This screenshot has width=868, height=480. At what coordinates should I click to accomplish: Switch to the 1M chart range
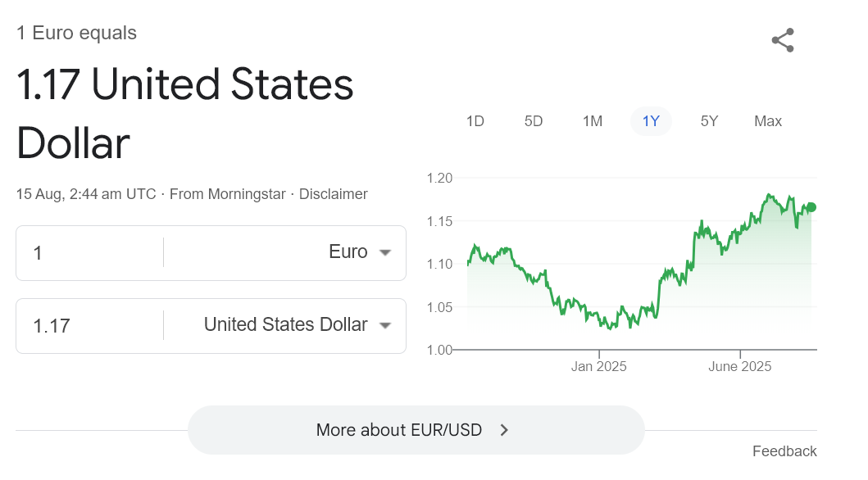(x=593, y=121)
